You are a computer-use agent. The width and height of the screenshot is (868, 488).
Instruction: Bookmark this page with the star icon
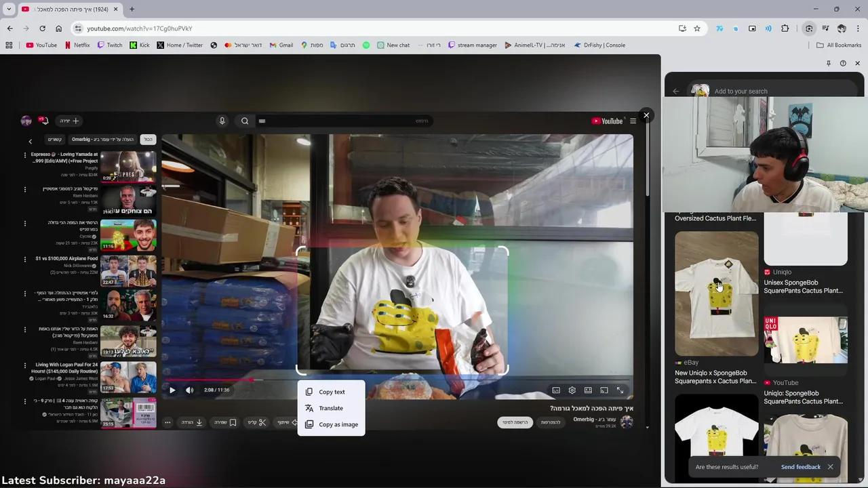tap(697, 28)
